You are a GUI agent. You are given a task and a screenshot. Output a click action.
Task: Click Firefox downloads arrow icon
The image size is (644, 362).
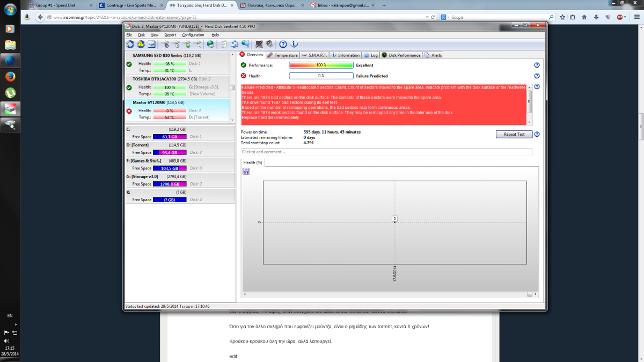click(596, 17)
